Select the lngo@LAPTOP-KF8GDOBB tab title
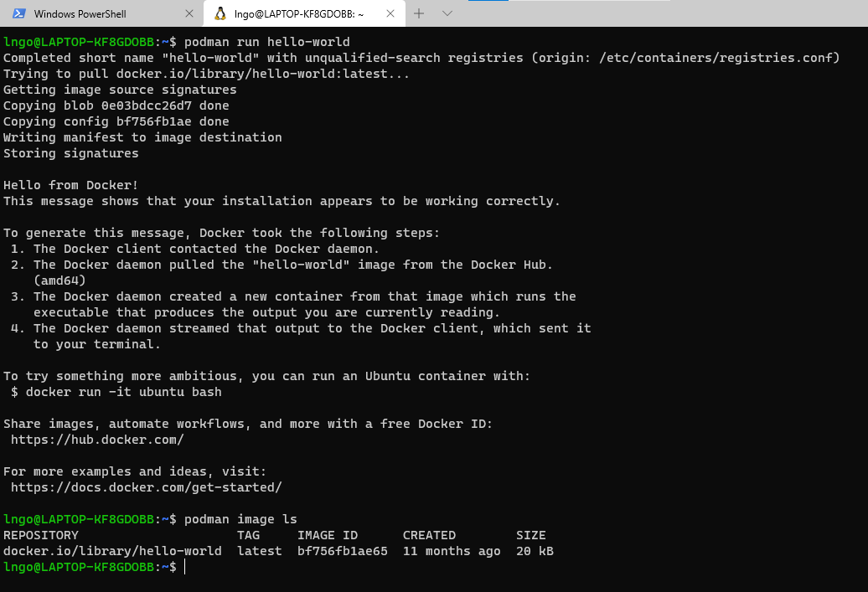This screenshot has width=868, height=592. (x=299, y=13)
